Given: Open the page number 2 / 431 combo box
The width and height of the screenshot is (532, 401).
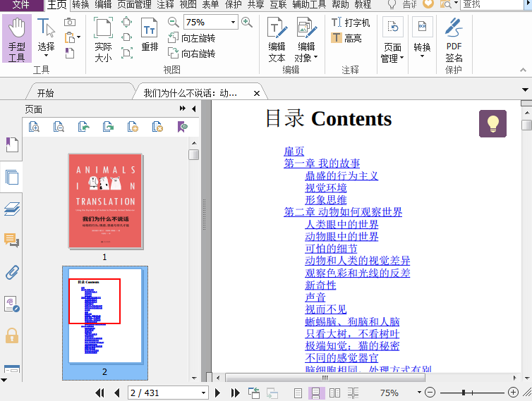Looking at the screenshot, I should click(x=168, y=393).
